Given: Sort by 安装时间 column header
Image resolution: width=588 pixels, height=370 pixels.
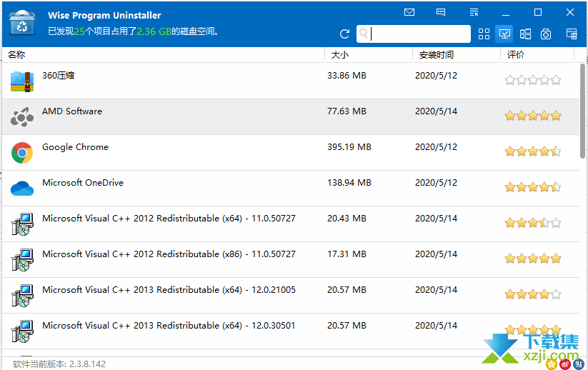Looking at the screenshot, I should pos(436,55).
